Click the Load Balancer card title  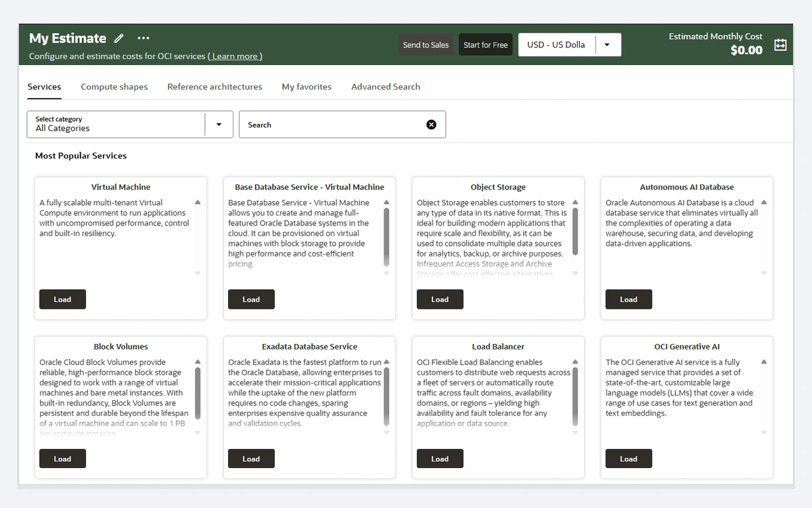498,347
